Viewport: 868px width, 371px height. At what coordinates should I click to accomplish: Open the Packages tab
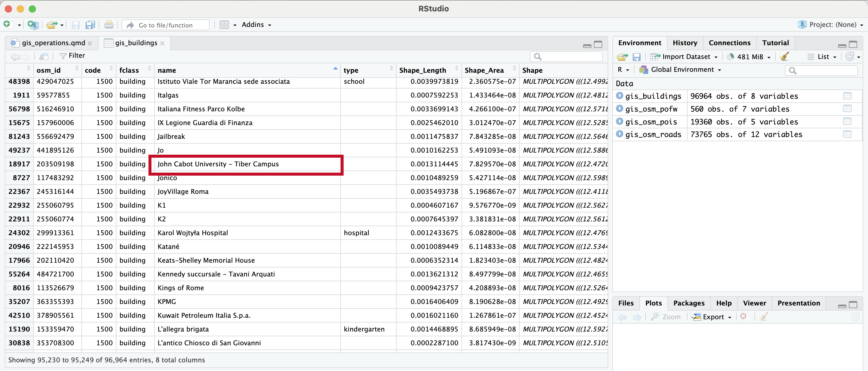pyautogui.click(x=688, y=303)
